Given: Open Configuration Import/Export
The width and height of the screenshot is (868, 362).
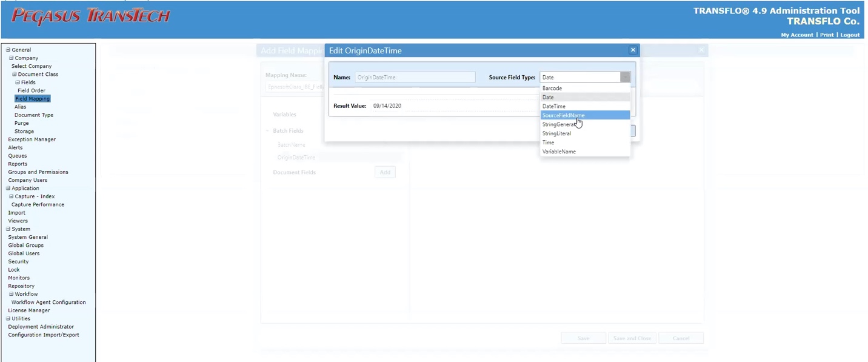Looking at the screenshot, I should pyautogui.click(x=44, y=335).
